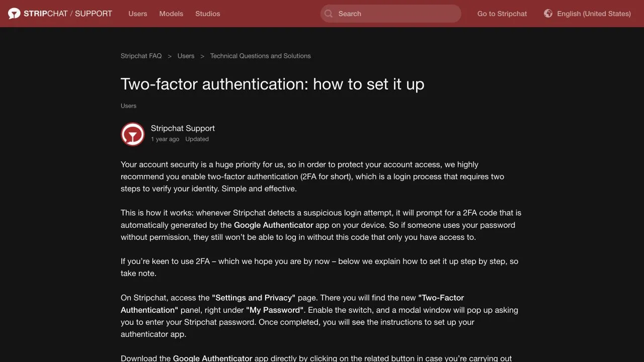Click the small "Users" label under title

pos(128,106)
